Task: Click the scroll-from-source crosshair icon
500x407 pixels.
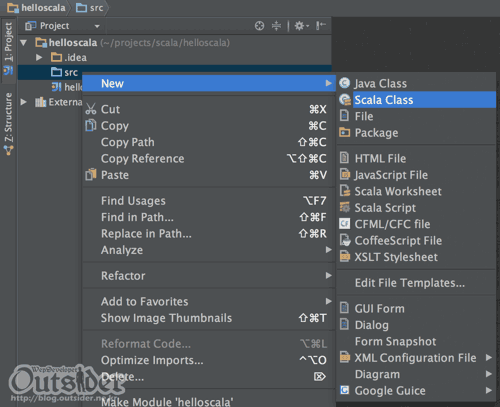Action: tap(259, 26)
